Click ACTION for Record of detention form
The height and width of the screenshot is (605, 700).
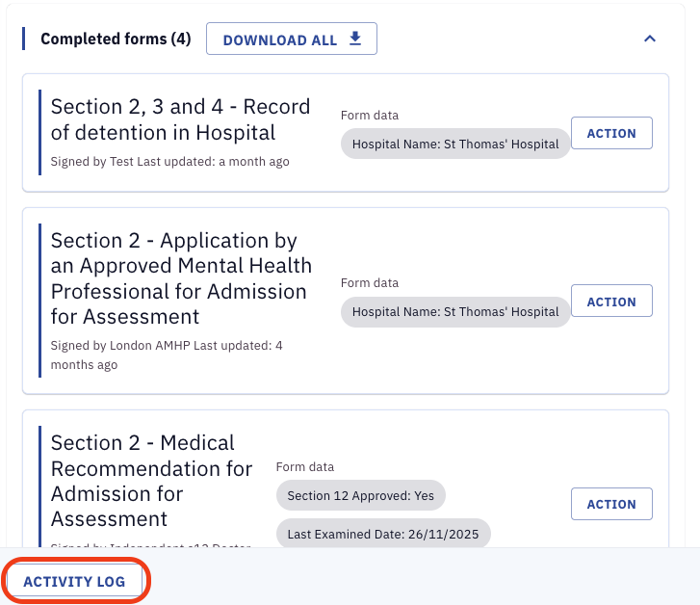pyautogui.click(x=611, y=133)
